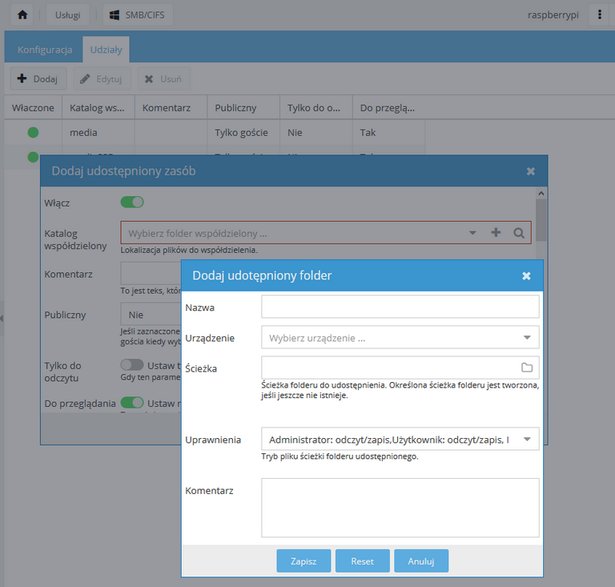
Task: Open folder browser icon in Ścieżka field
Action: (527, 367)
